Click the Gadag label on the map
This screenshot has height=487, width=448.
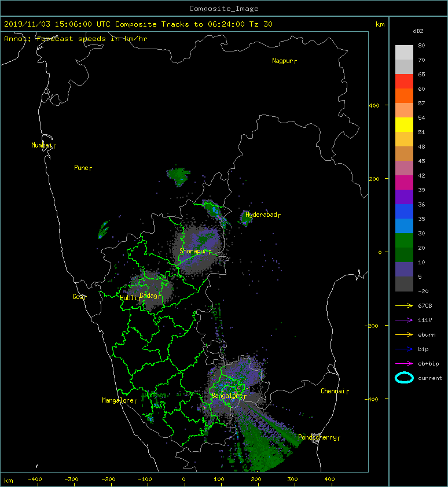pyautogui.click(x=150, y=296)
